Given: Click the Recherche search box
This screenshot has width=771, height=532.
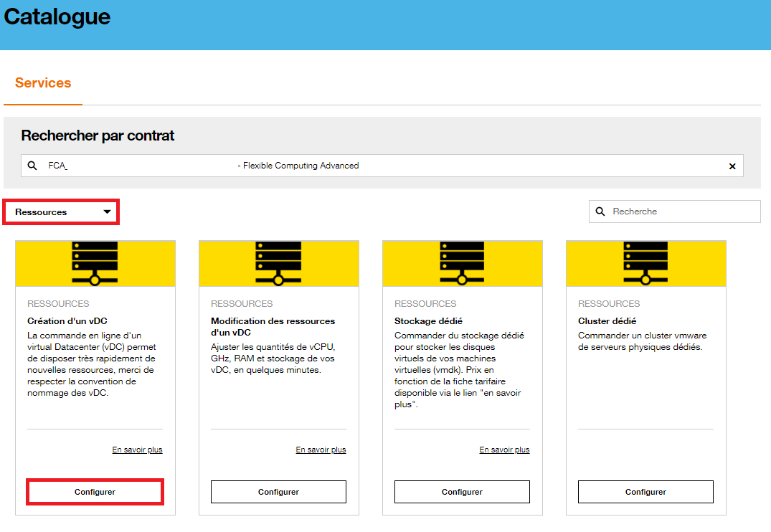Looking at the screenshot, I should pos(675,212).
